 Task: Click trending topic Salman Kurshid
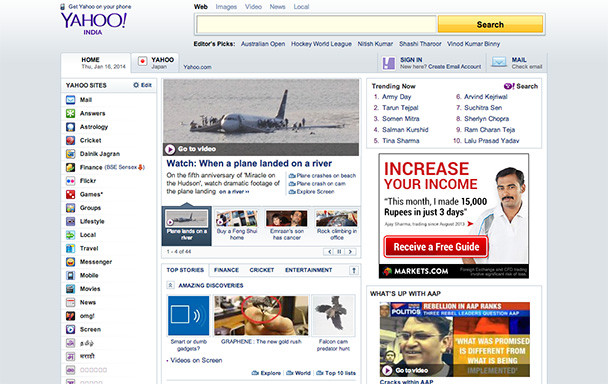click(x=405, y=130)
